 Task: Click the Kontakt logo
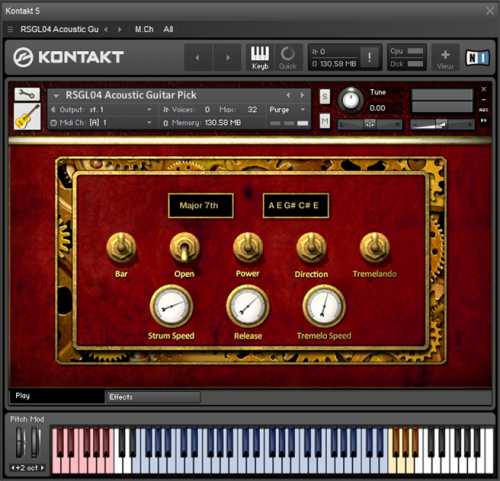69,57
